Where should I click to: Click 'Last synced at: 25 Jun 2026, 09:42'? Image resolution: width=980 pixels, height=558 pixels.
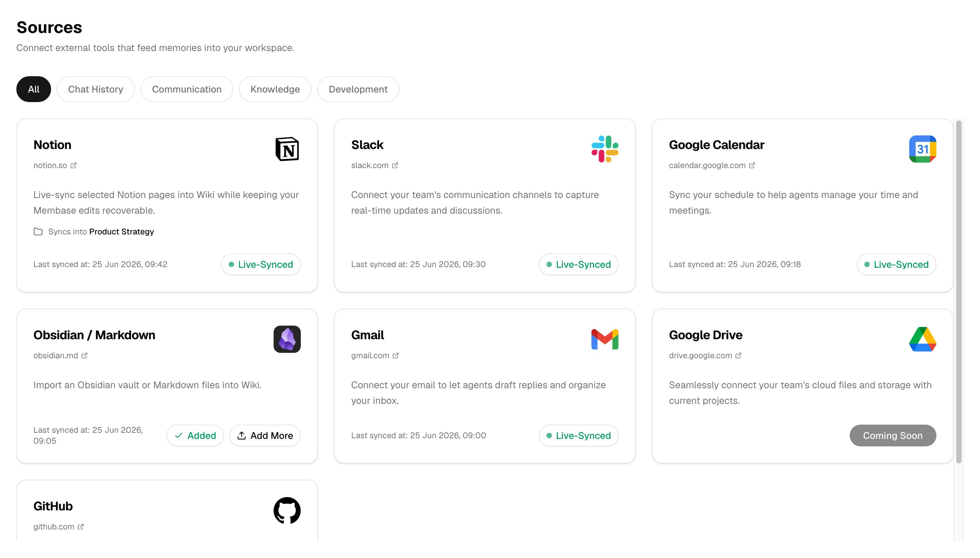tap(100, 264)
